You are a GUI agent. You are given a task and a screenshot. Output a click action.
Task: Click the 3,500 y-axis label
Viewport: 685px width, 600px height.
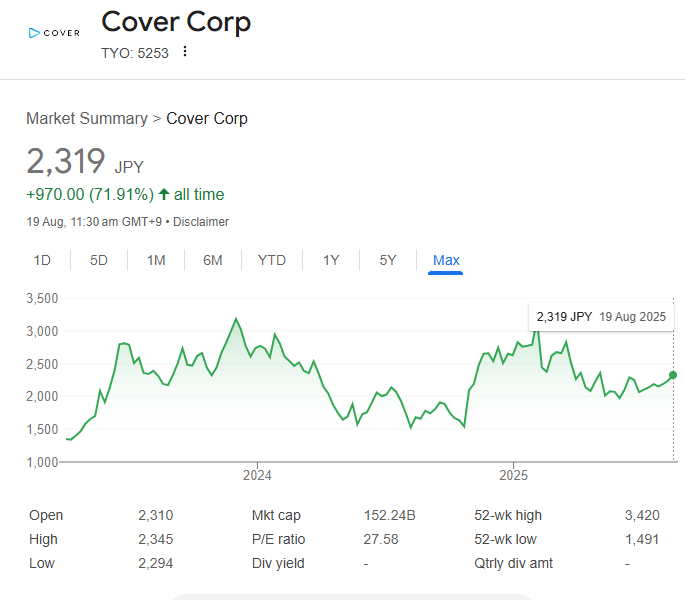pos(42,298)
